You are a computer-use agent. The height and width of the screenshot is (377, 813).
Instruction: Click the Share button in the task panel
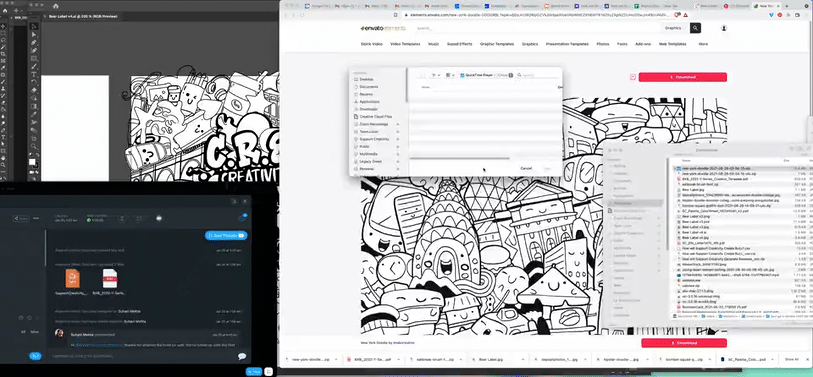click(21, 218)
